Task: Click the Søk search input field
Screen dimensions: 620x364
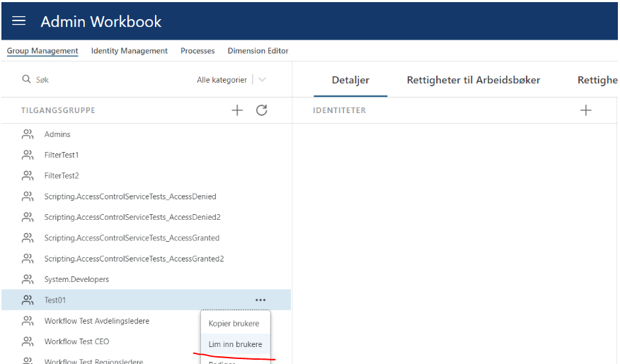Action: coord(106,80)
